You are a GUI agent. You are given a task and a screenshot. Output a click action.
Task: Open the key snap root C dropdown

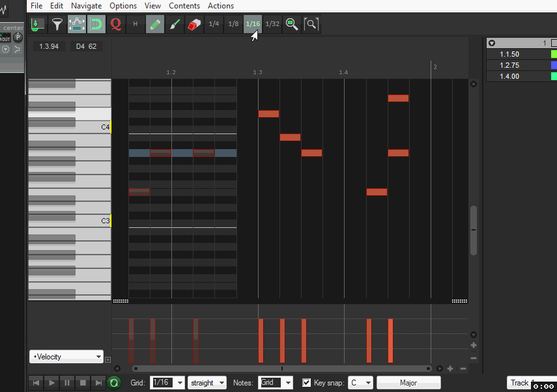point(360,383)
